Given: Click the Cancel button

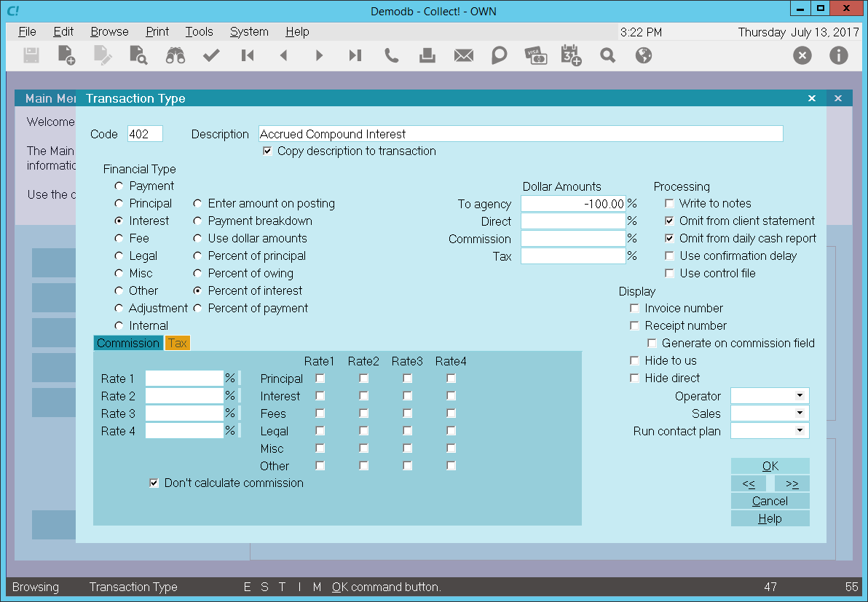Looking at the screenshot, I should [770, 501].
